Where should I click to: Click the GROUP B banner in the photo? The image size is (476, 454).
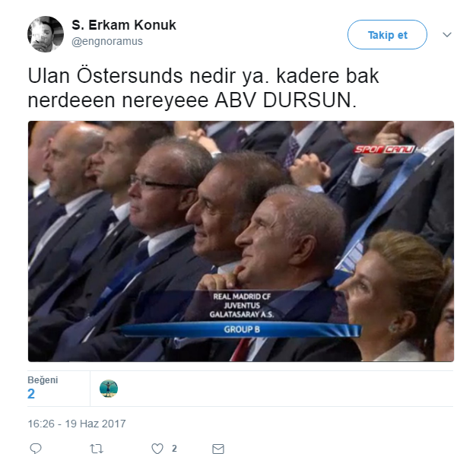[x=242, y=329]
